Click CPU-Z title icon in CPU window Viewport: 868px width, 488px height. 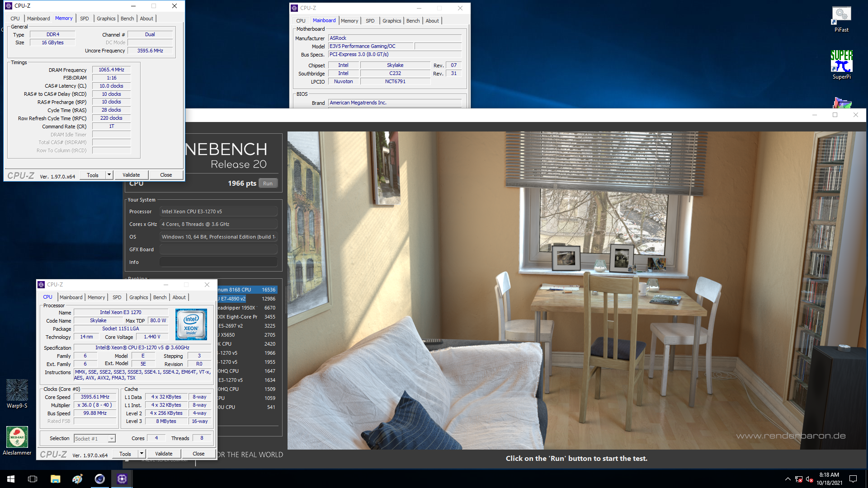click(x=41, y=285)
